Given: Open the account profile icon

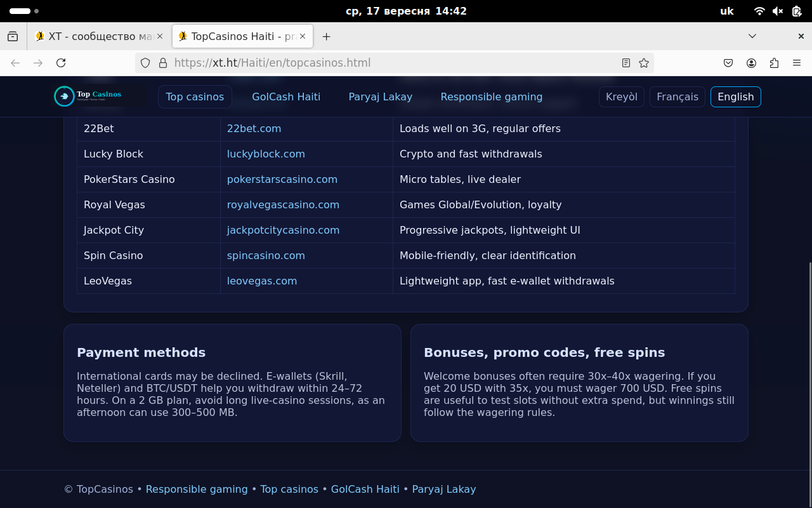Looking at the screenshot, I should pos(751,63).
